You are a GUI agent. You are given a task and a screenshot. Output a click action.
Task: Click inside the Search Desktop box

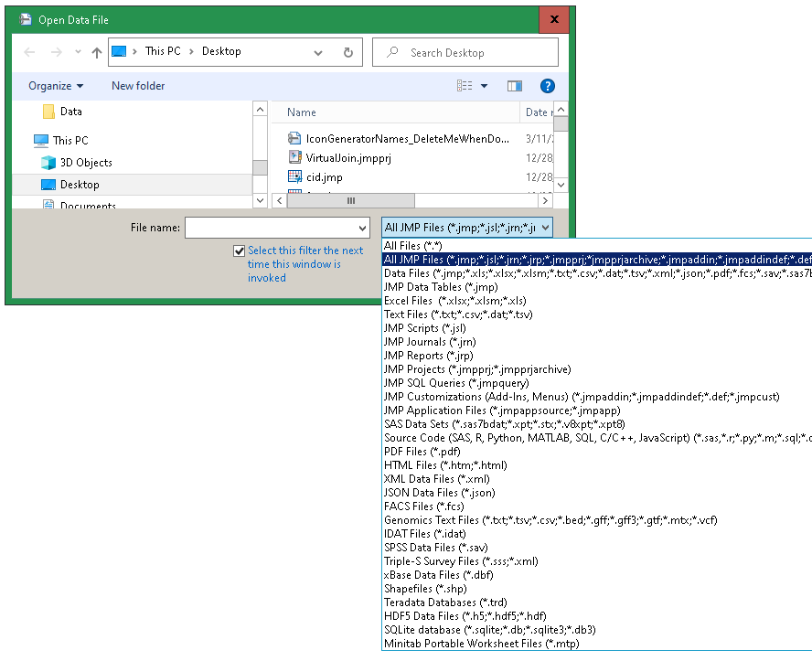[x=465, y=52]
